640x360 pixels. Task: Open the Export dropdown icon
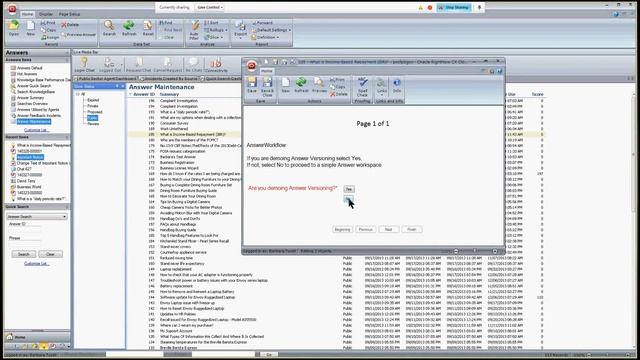[240, 30]
